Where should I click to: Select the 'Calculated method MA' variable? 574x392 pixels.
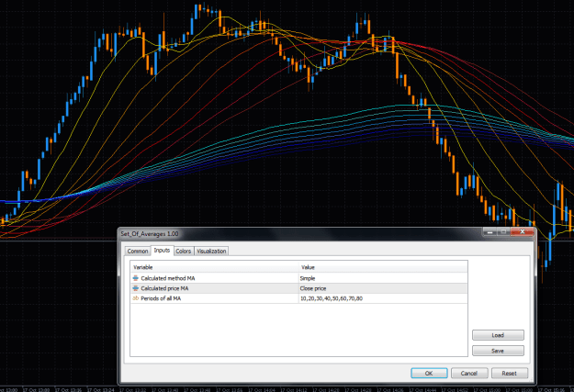tap(168, 278)
